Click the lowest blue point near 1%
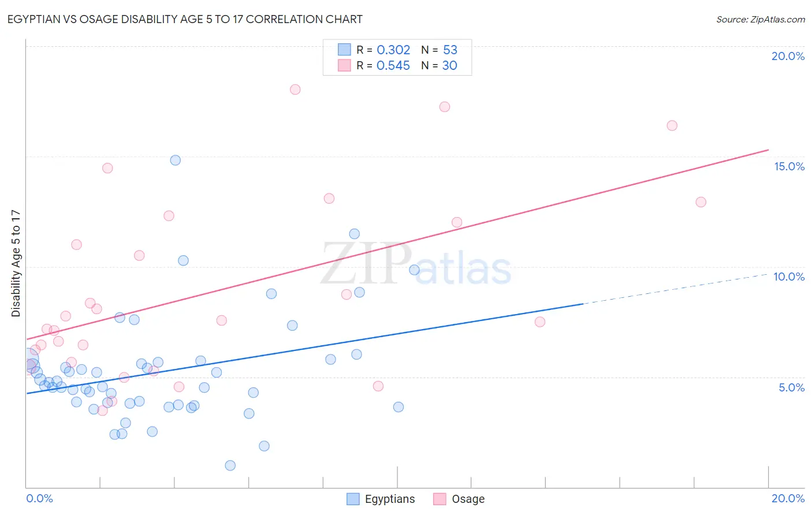 point(230,465)
